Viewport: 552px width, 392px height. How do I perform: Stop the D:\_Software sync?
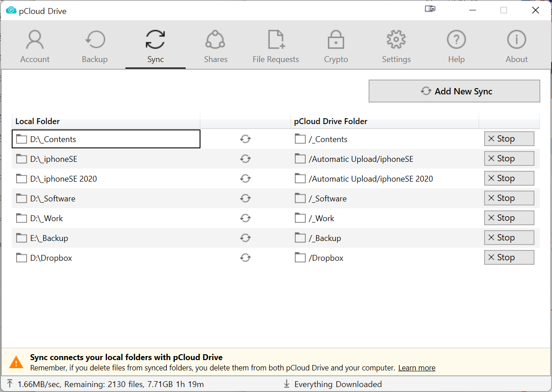509,198
